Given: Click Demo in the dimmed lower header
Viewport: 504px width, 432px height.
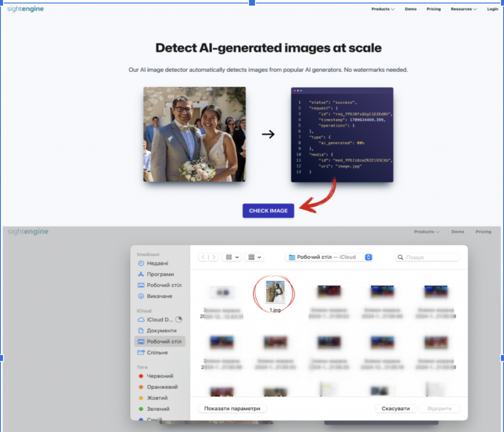Looking at the screenshot, I should tap(457, 231).
